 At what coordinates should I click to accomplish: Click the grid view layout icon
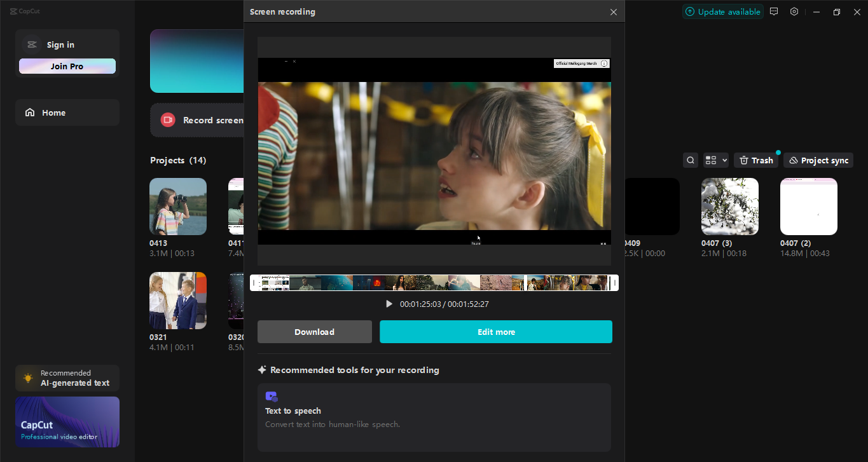click(x=710, y=160)
